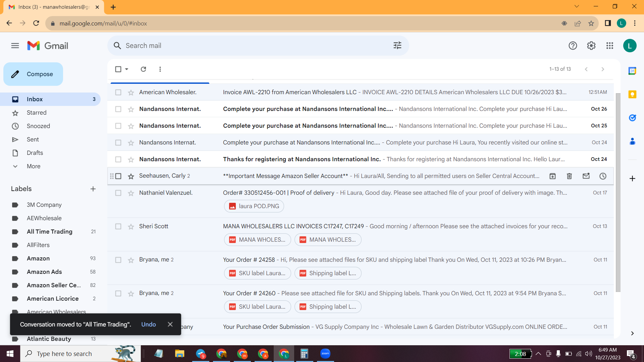Toggle the select-all conversations checkbox

point(118,69)
